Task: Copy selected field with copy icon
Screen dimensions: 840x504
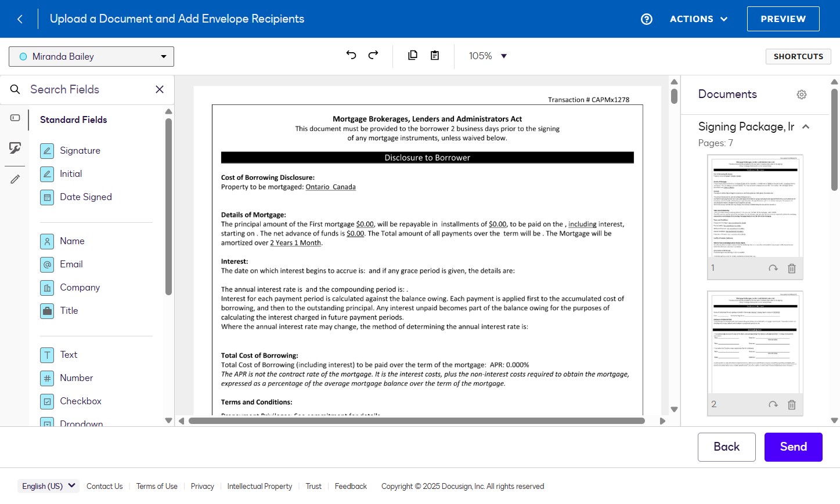Action: pyautogui.click(x=413, y=55)
